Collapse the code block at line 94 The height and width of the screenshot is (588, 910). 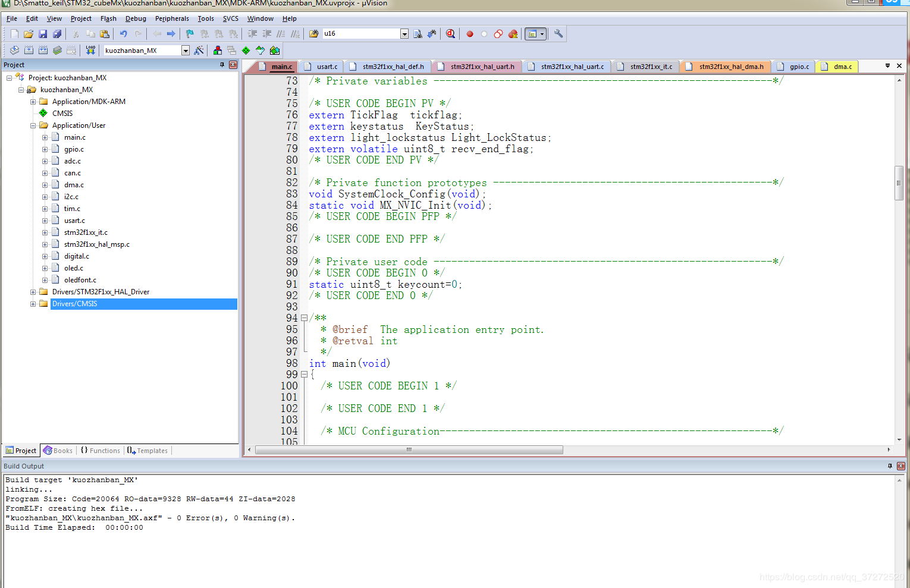304,318
